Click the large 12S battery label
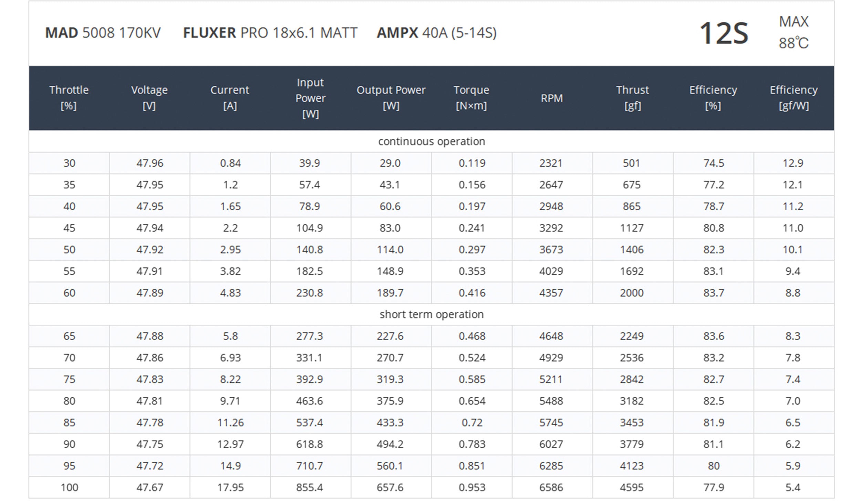Screen dimensions: 861x504 [x=724, y=33]
